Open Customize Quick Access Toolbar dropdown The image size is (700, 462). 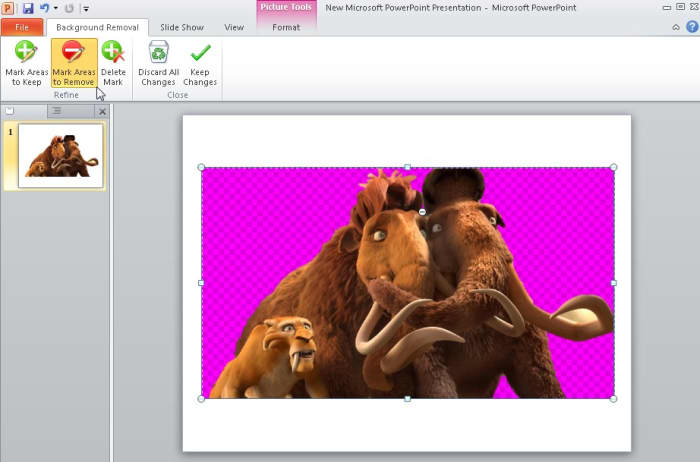pyautogui.click(x=86, y=8)
